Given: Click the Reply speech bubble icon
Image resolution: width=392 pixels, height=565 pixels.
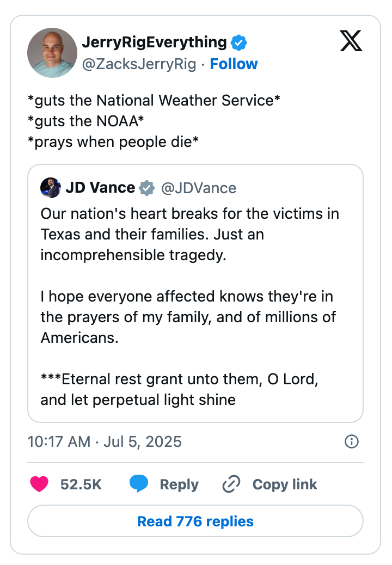Looking at the screenshot, I should tap(139, 484).
